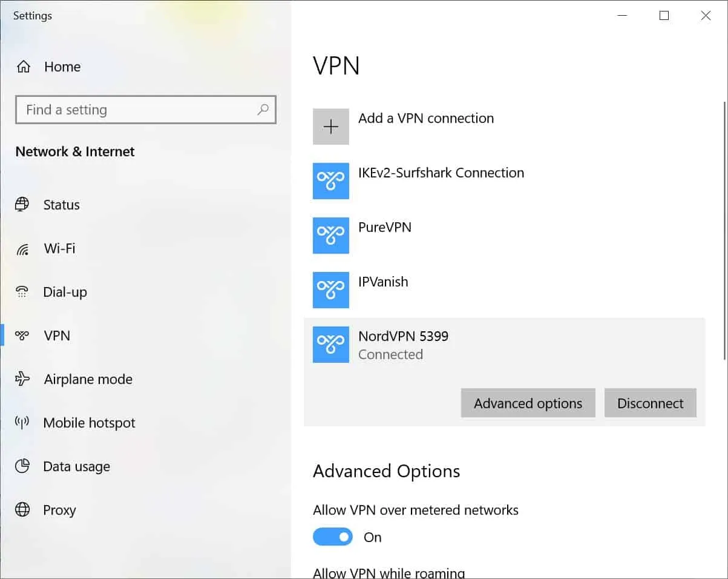
Task: Select the VPN icon in the sidebar
Action: (x=22, y=336)
